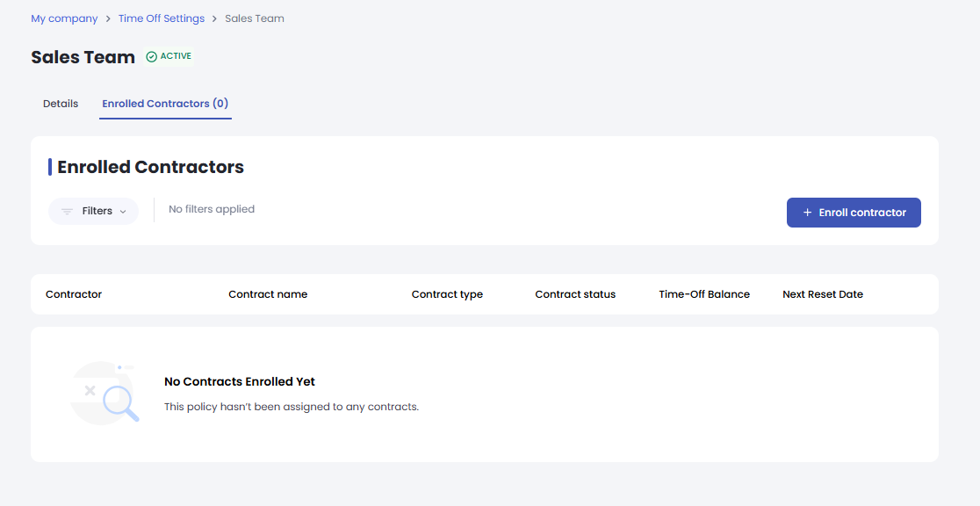The image size is (980, 506).
Task: Click the Contract name column header
Action: [268, 294]
